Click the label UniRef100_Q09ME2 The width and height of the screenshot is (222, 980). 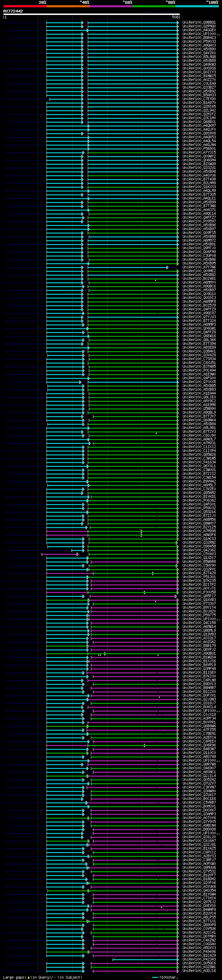199,271
